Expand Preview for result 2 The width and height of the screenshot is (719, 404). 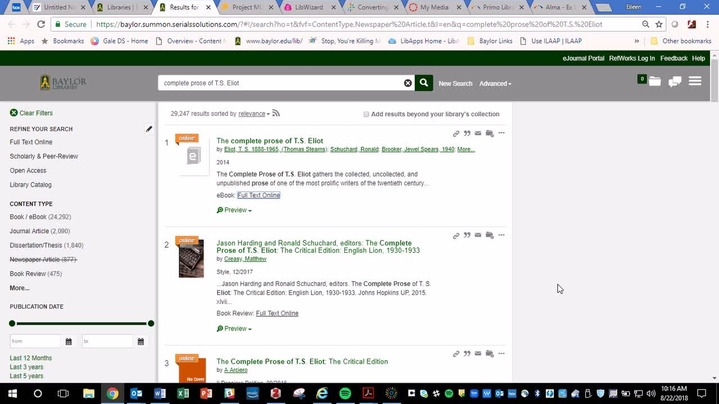point(234,329)
